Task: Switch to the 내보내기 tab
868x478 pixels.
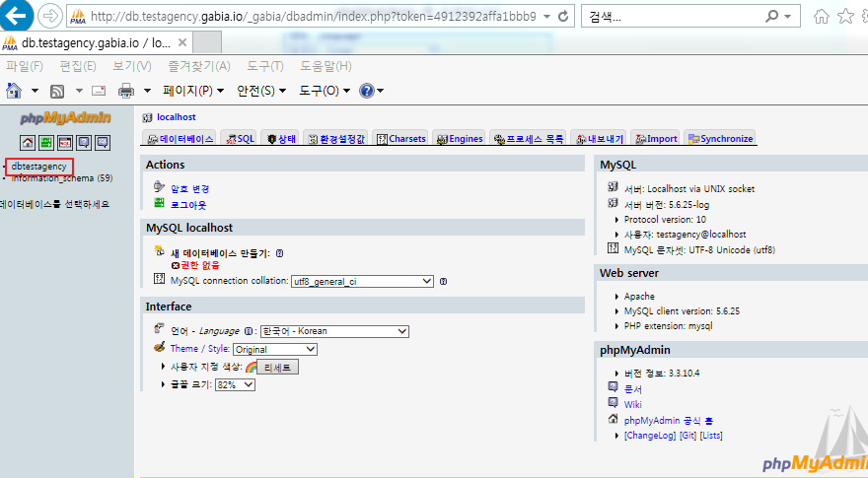Action: pyautogui.click(x=600, y=138)
